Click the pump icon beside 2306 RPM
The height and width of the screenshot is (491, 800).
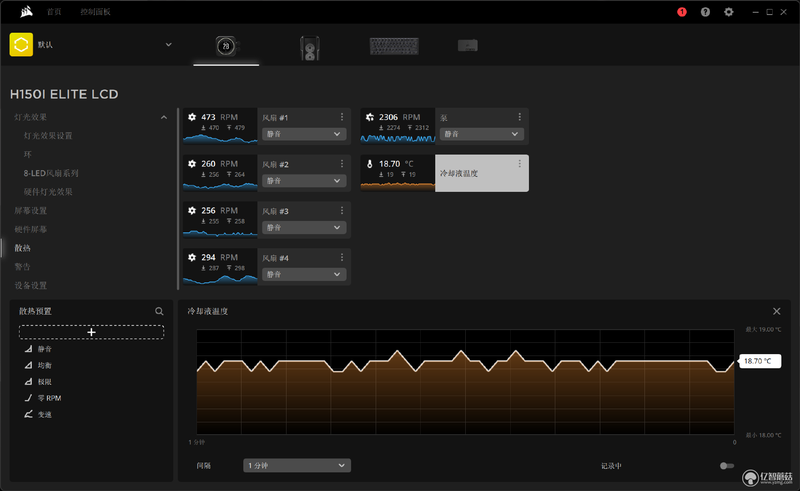pyautogui.click(x=370, y=117)
